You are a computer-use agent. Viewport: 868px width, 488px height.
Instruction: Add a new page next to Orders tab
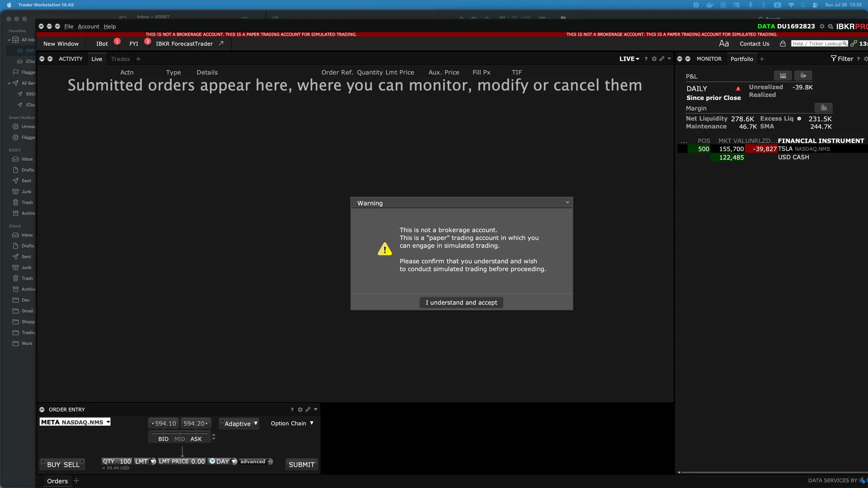(x=76, y=481)
